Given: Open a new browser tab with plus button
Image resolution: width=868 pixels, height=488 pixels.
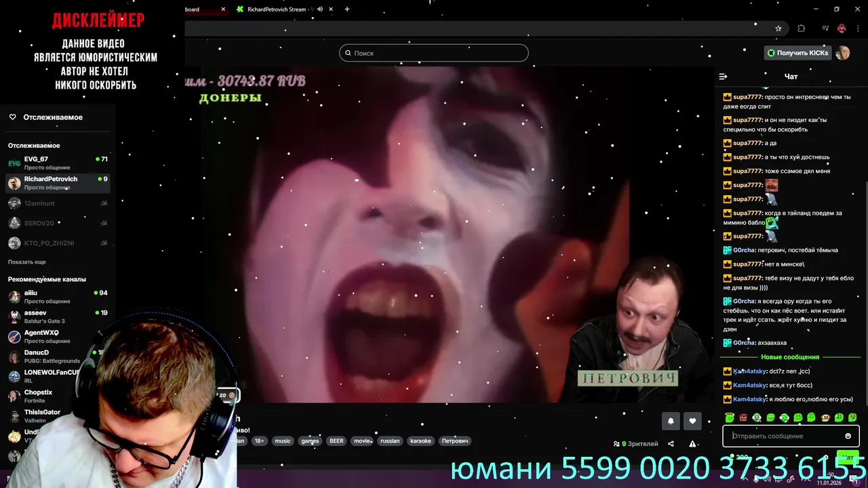Looking at the screenshot, I should (347, 9).
